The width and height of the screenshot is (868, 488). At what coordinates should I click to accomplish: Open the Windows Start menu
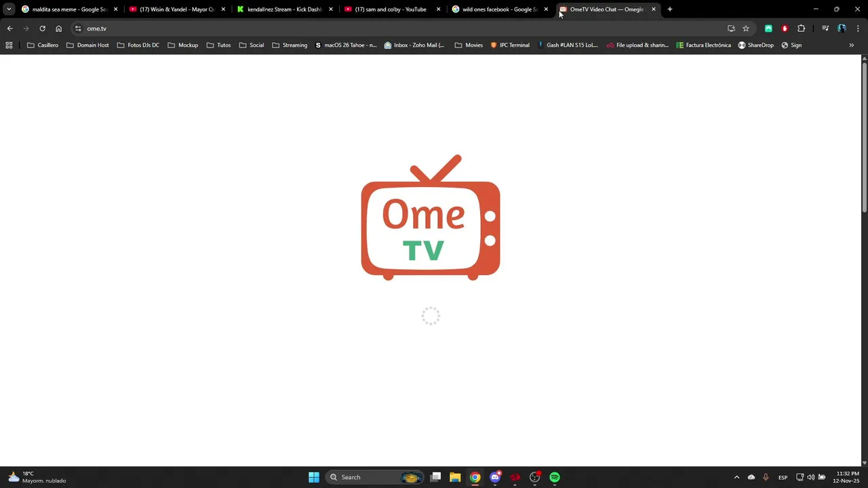click(x=314, y=477)
